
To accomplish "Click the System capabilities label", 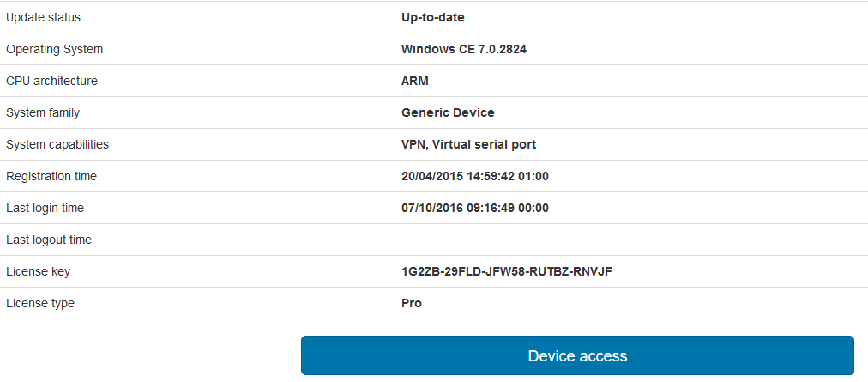I will (57, 145).
